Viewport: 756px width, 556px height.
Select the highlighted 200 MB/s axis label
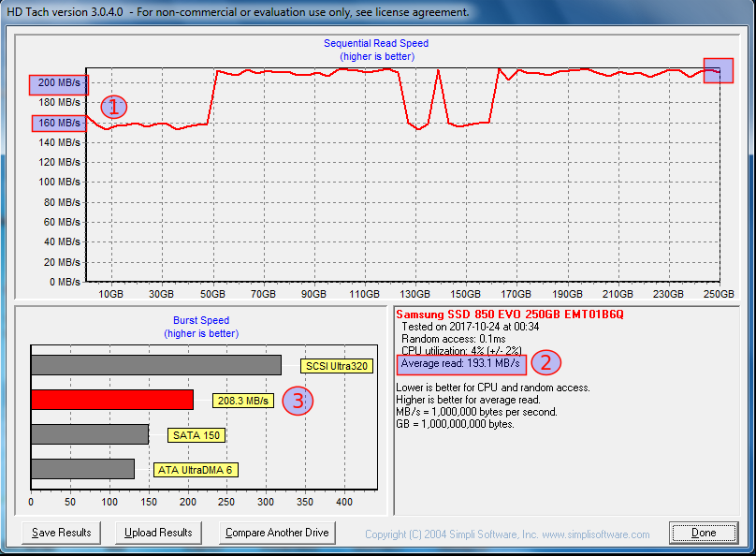(x=58, y=84)
